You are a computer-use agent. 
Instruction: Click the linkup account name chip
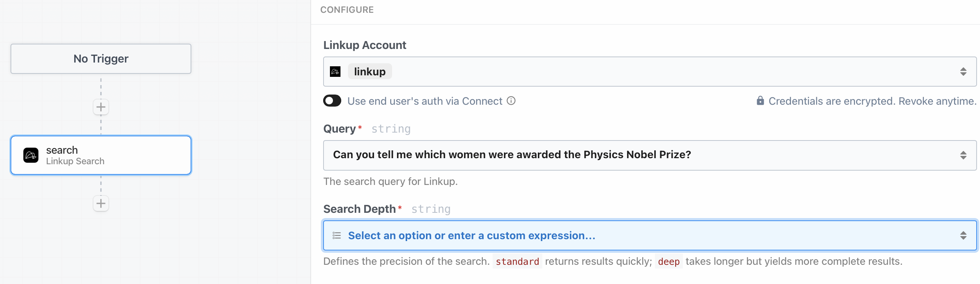coord(369,72)
